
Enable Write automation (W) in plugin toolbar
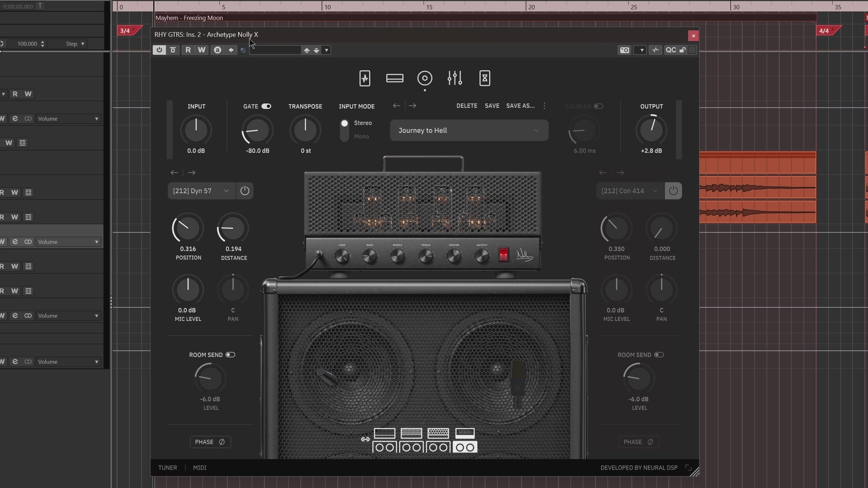pos(202,50)
